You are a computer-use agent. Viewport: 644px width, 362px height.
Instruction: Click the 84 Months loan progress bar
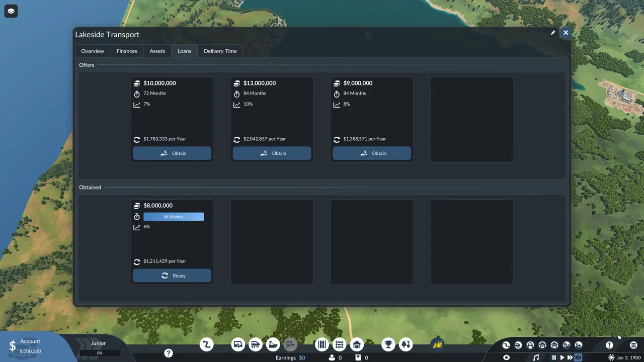tap(174, 217)
